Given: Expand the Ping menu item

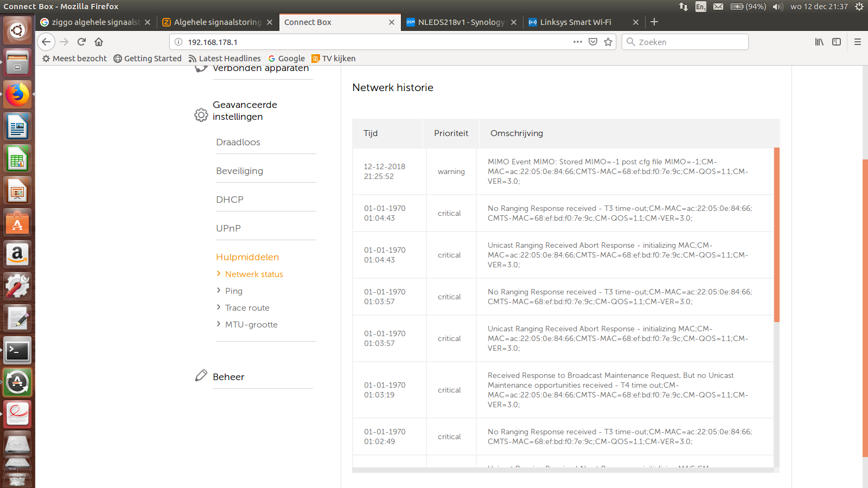Looking at the screenshot, I should (x=234, y=291).
